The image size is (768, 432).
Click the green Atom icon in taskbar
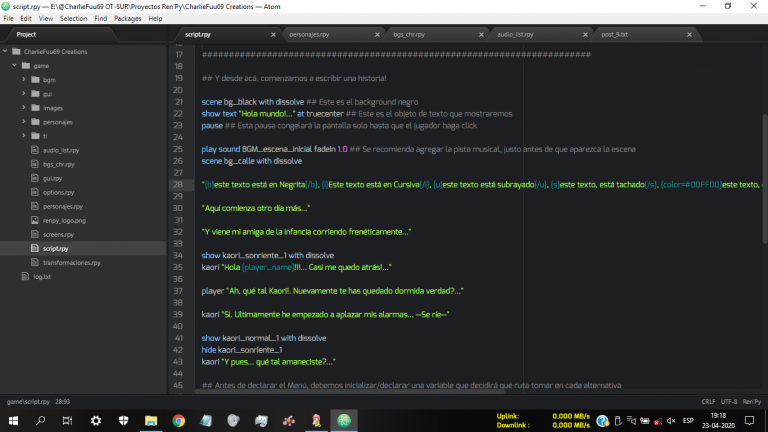tap(343, 420)
